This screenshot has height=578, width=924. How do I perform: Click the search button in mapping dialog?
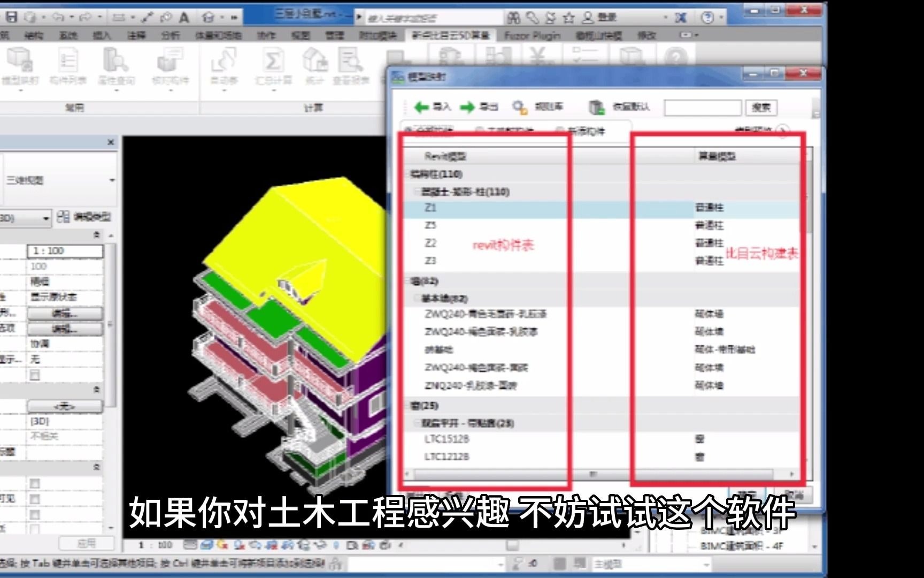pos(761,108)
